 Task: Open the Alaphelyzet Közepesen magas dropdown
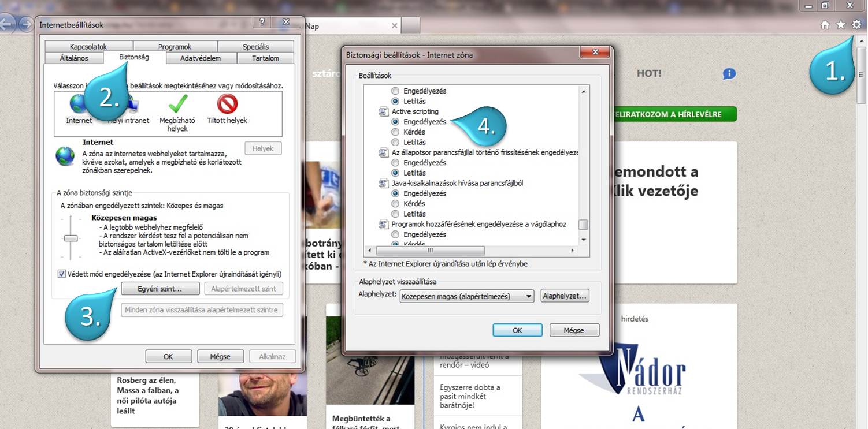coord(466,296)
